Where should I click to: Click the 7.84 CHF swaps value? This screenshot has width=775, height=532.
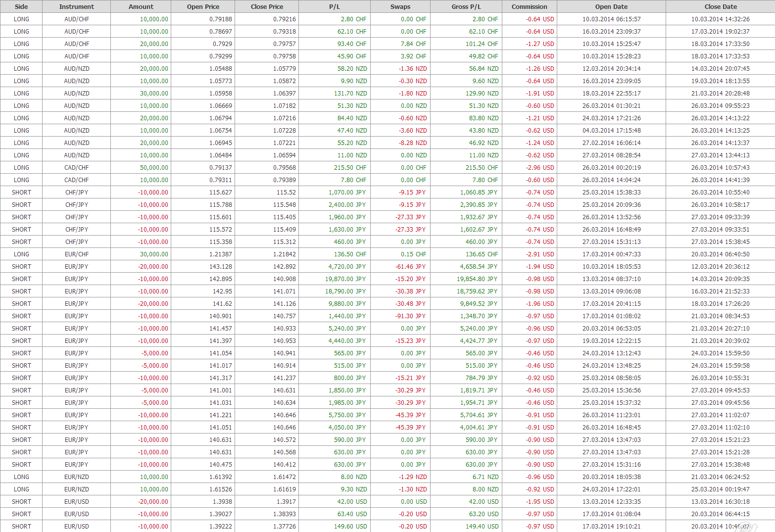pyautogui.click(x=413, y=44)
